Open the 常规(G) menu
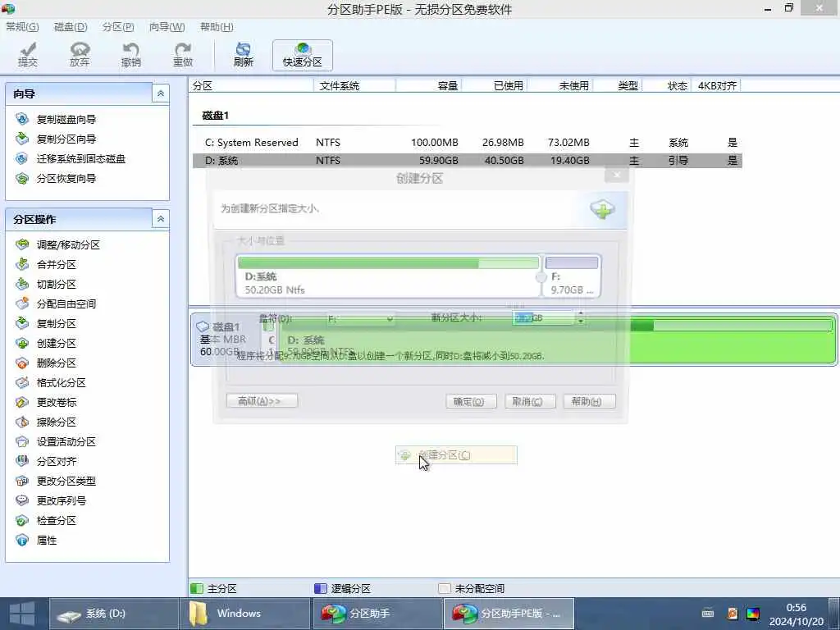 click(x=22, y=27)
